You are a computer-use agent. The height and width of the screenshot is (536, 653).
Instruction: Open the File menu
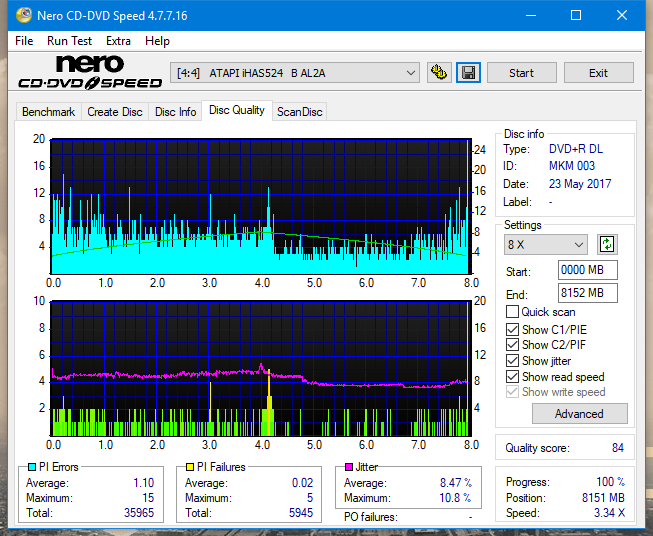tap(24, 41)
